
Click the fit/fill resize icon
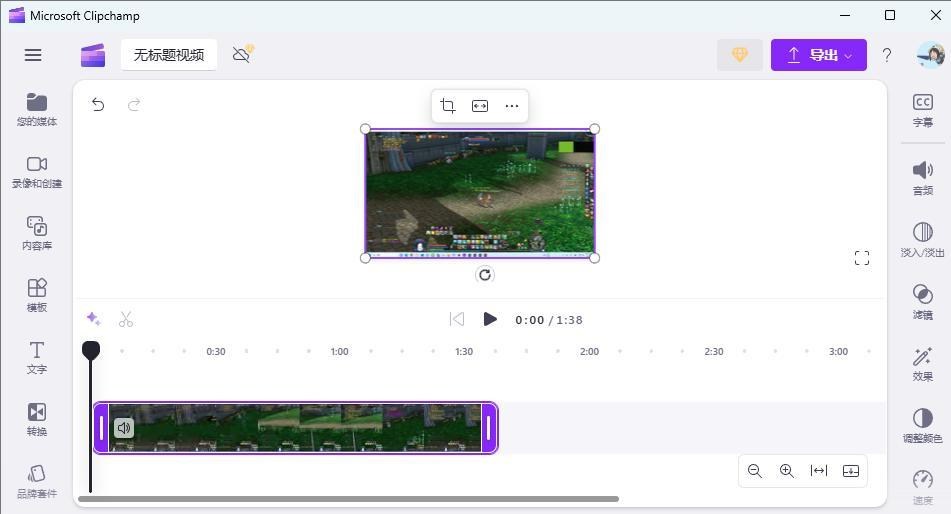[480, 106]
